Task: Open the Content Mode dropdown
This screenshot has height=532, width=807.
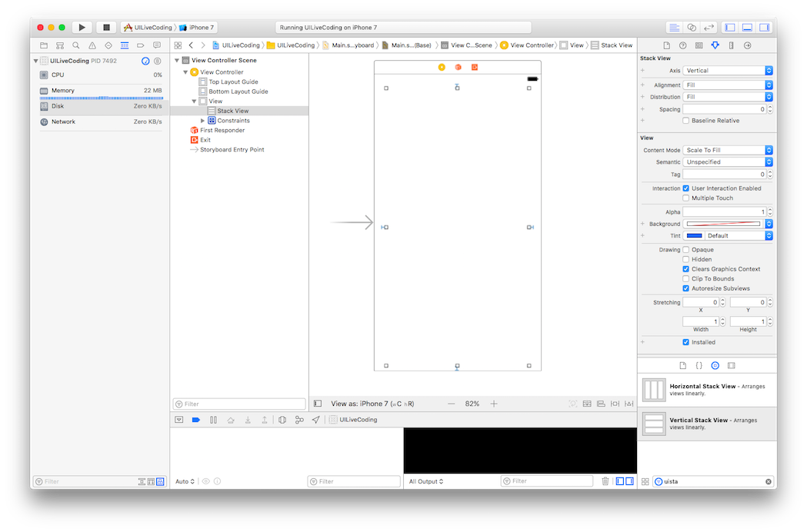Action: tap(728, 150)
